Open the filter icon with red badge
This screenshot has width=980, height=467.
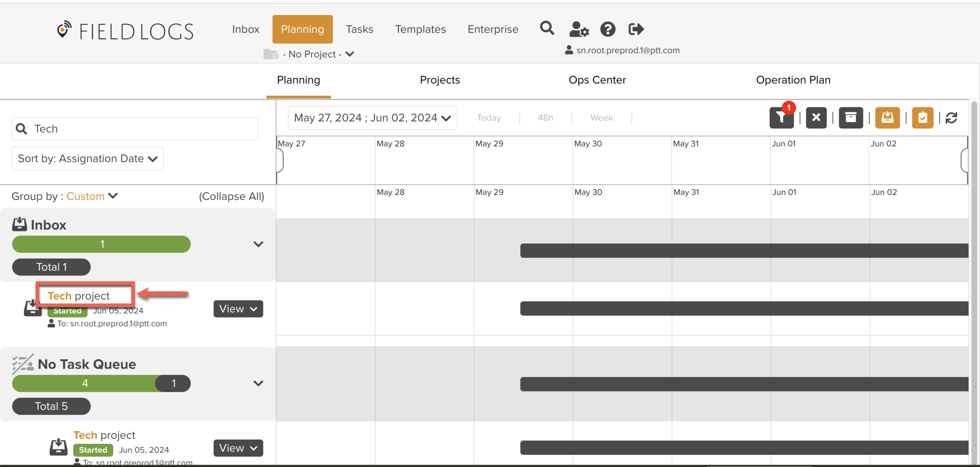pos(781,118)
